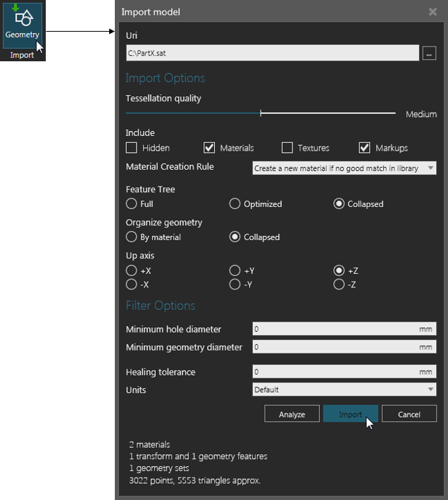Set up axis to +Y

pos(235,270)
